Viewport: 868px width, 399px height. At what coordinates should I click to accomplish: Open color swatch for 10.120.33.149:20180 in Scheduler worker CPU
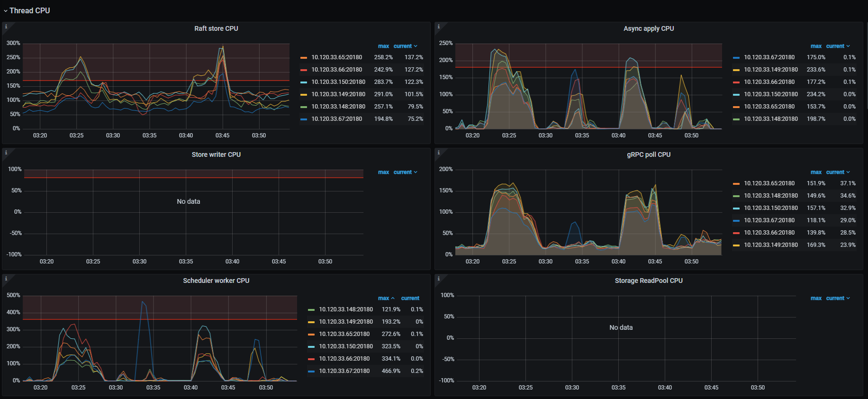(311, 322)
